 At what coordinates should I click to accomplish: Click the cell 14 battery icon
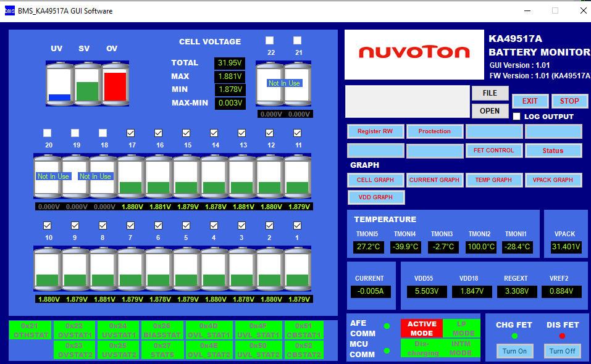(214, 176)
